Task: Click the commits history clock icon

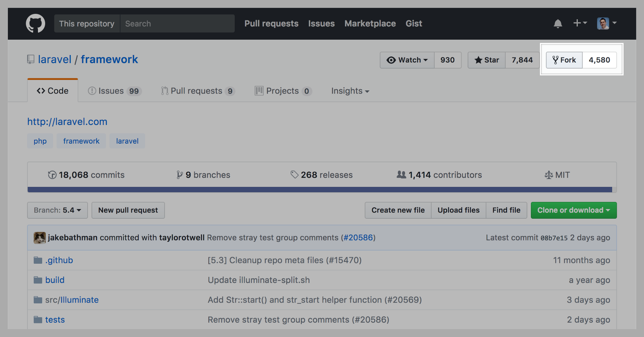Action: coord(52,175)
